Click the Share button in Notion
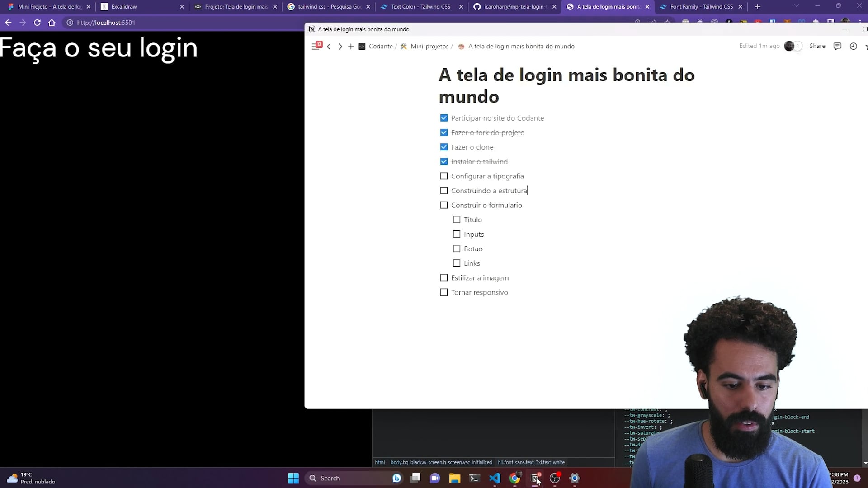The width and height of the screenshot is (868, 488). click(817, 46)
